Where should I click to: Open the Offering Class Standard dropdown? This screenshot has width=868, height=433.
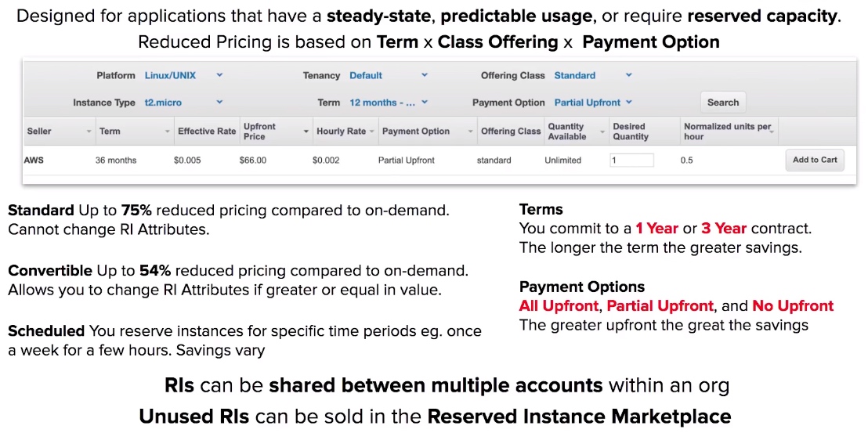coord(593,75)
